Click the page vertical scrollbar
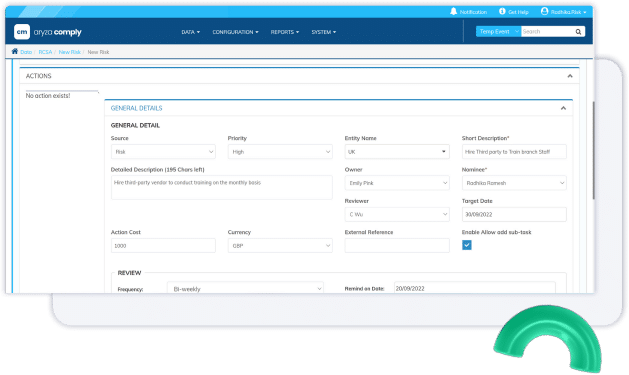Viewport: 629px width, 375px height. (x=594, y=150)
